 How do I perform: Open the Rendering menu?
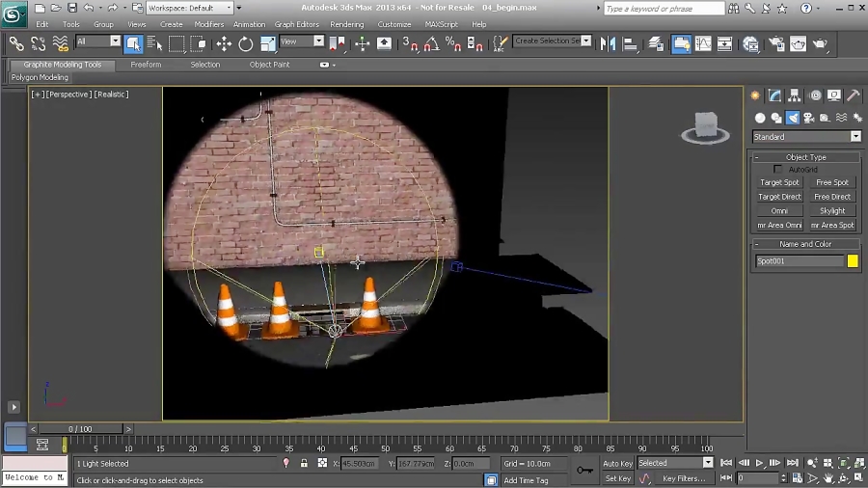click(347, 24)
